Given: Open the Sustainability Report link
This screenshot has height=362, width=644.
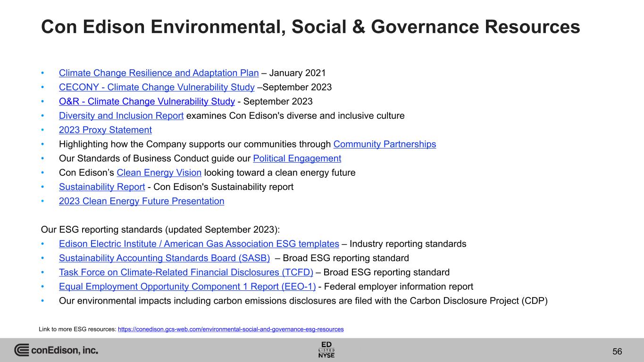Looking at the screenshot, I should click(x=102, y=187).
